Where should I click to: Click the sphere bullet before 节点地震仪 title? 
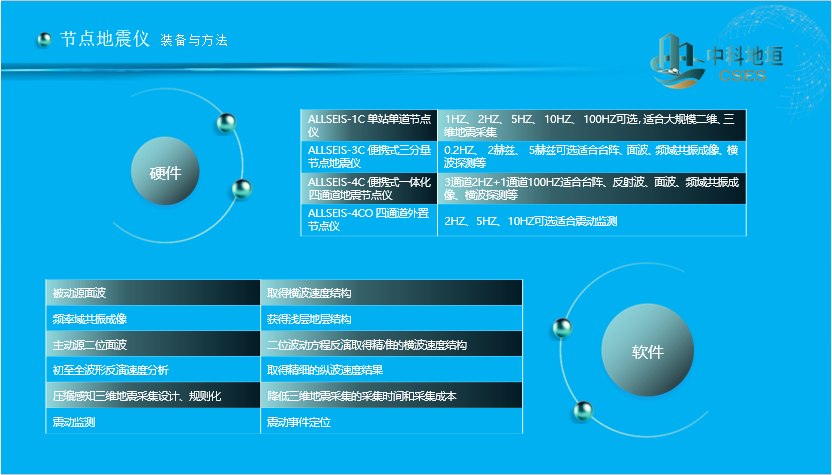click(x=44, y=40)
